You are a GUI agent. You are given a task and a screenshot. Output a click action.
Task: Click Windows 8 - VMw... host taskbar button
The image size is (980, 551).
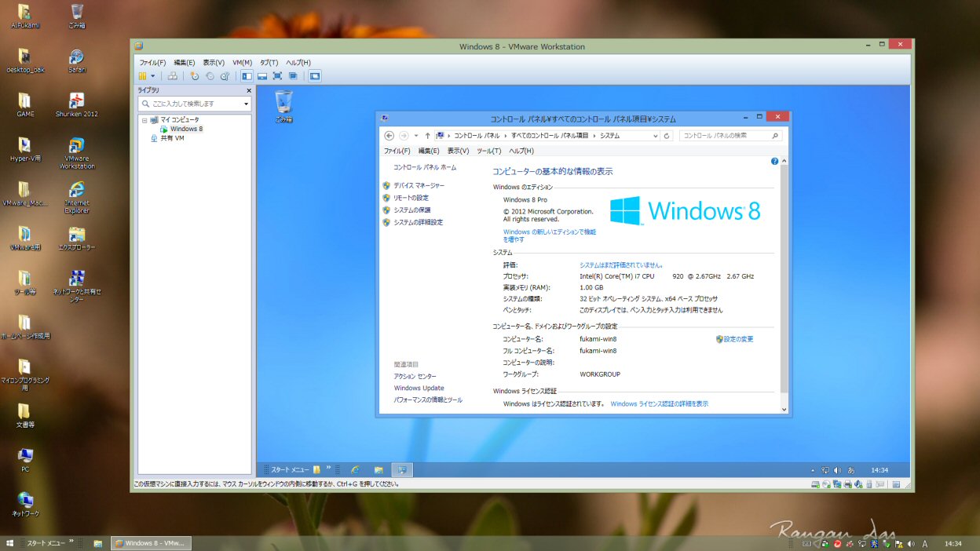coord(151,543)
